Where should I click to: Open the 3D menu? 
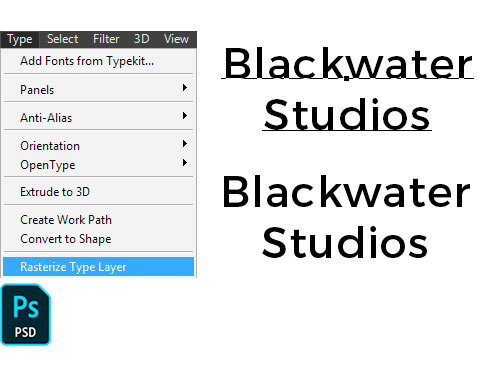click(x=142, y=39)
